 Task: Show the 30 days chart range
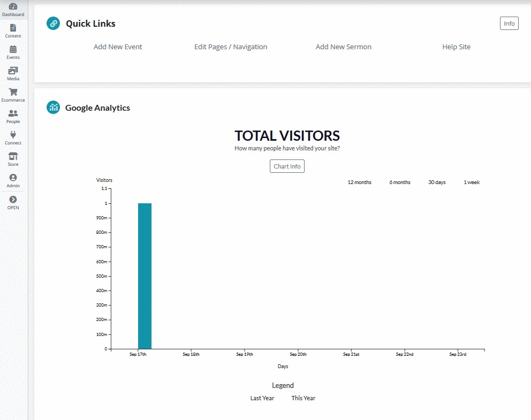tap(437, 182)
